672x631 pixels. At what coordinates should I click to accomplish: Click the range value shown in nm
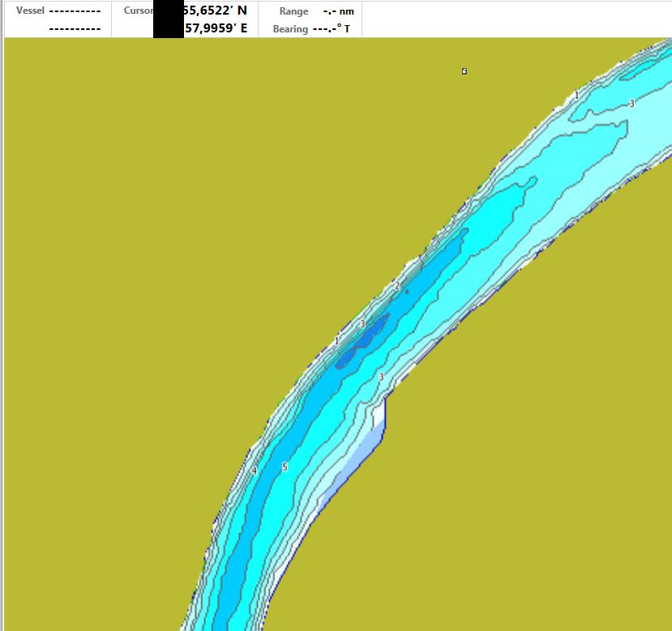tap(338, 11)
